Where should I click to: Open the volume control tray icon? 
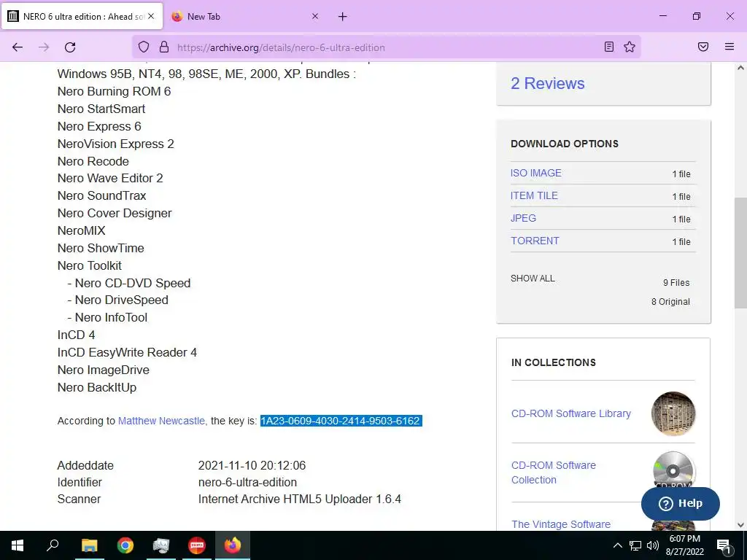tap(653, 545)
